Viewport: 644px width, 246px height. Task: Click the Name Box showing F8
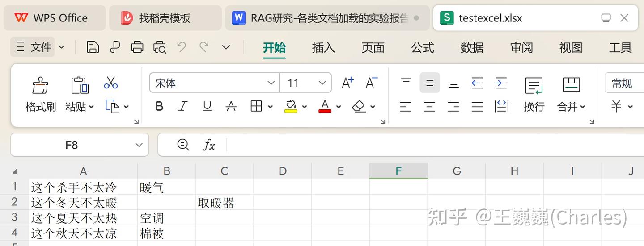80,145
